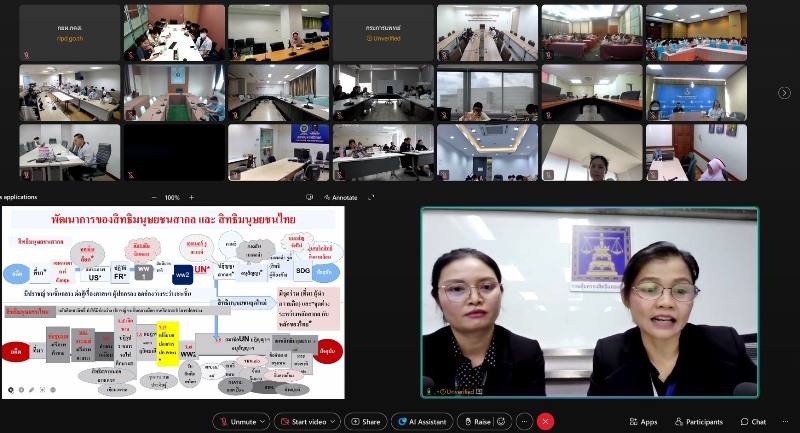Select the active speaker video with two women
This screenshot has width=800, height=433.
point(589,302)
